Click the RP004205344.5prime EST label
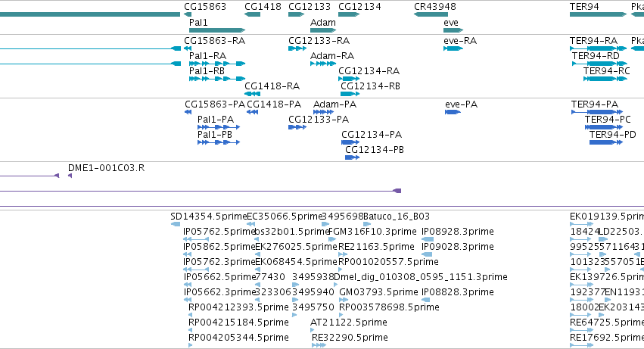Screen dimensions: 644x349 click(x=238, y=338)
